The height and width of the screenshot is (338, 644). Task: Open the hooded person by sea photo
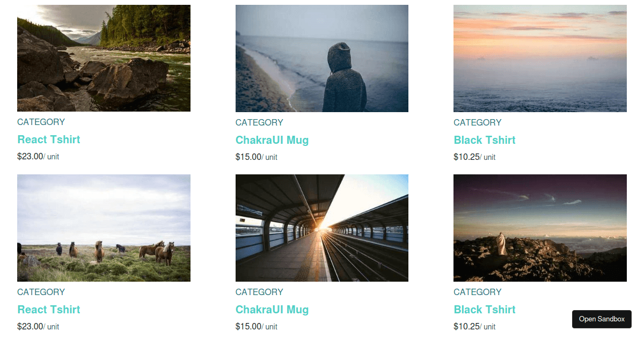click(321, 58)
